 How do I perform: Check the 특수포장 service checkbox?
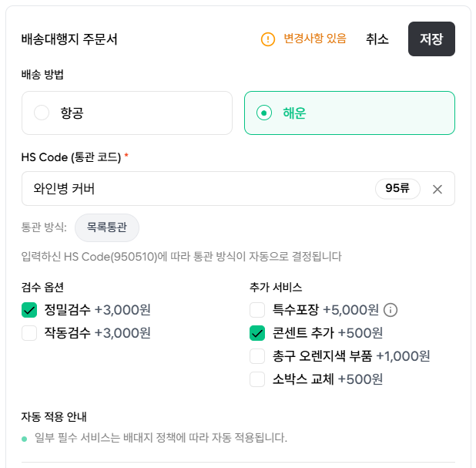point(257,310)
